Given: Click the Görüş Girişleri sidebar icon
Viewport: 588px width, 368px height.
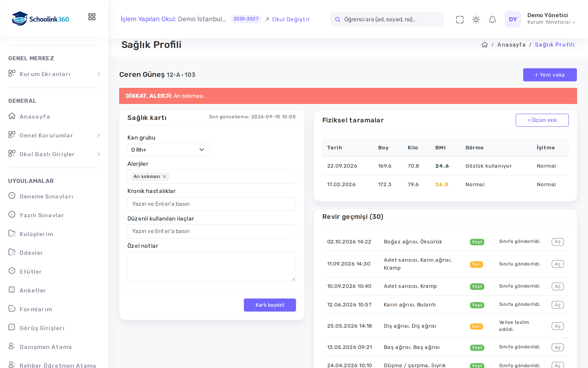Looking at the screenshot, I should point(12,327).
